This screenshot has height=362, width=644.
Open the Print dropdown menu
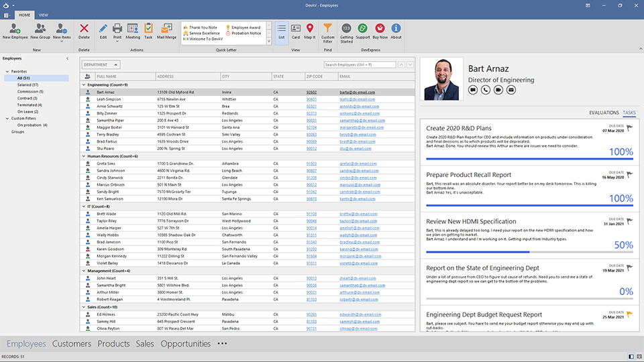pos(117,42)
